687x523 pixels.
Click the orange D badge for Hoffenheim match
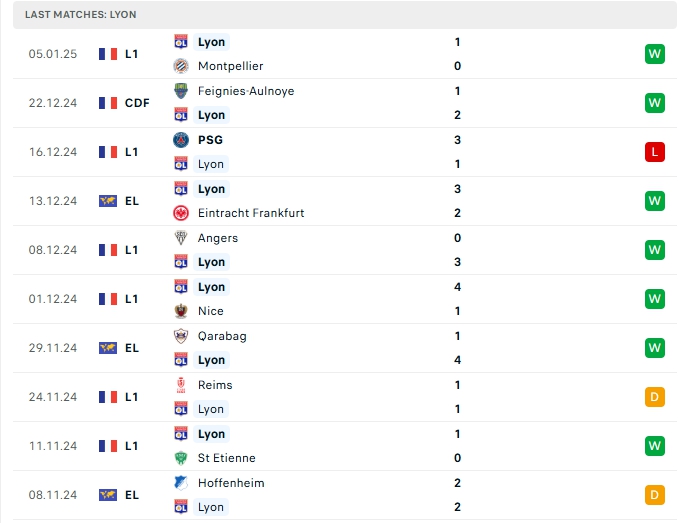coord(655,495)
